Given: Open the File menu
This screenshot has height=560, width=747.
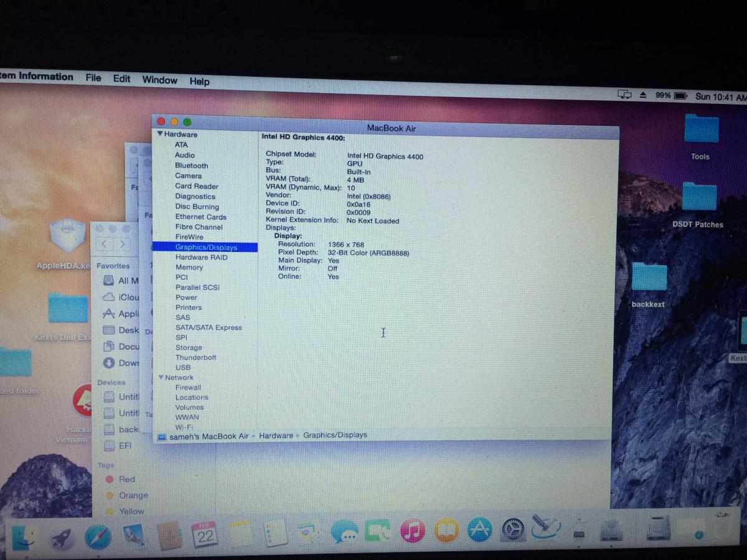Looking at the screenshot, I should (x=93, y=78).
